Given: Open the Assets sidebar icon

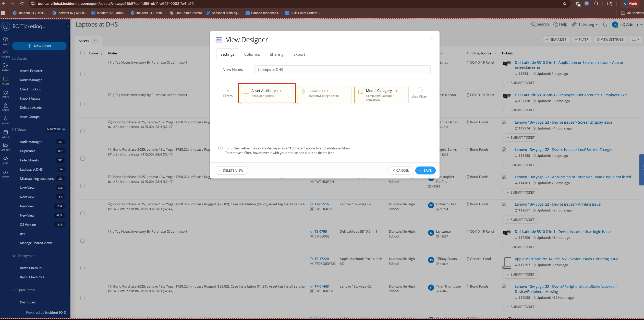Looking at the screenshot, I should (x=6, y=80).
